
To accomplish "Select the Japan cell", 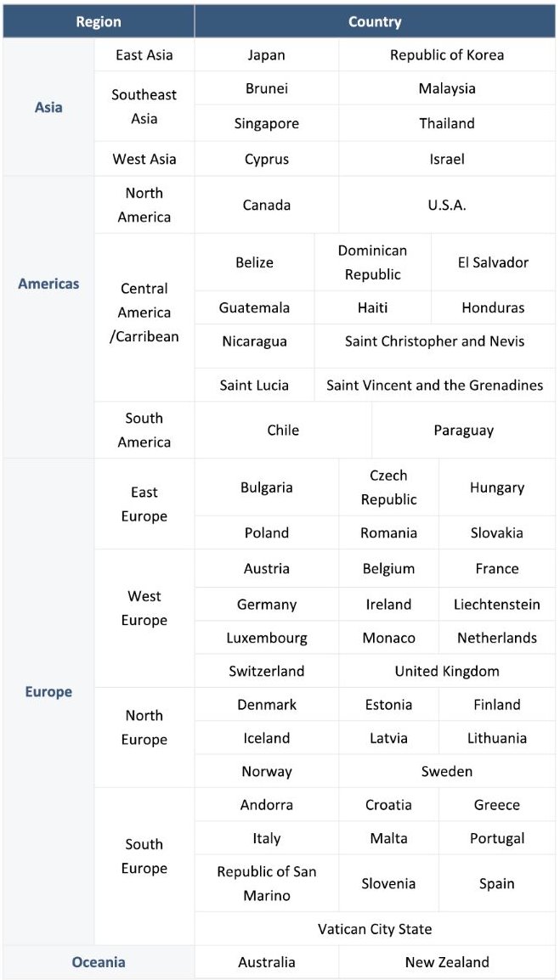I will pyautogui.click(x=267, y=55).
